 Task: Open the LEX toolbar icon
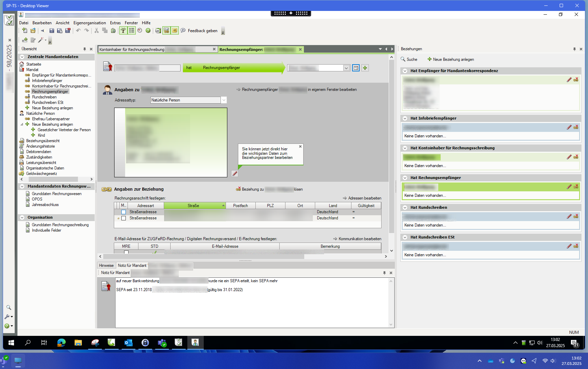tap(158, 31)
